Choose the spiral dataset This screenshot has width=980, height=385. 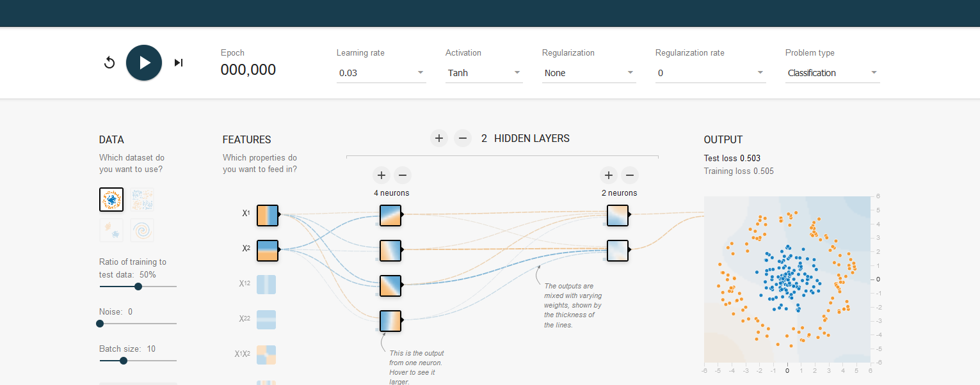(x=142, y=230)
